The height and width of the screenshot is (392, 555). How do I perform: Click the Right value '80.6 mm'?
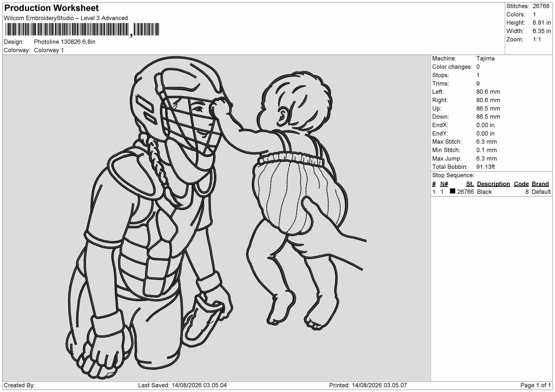coord(488,100)
